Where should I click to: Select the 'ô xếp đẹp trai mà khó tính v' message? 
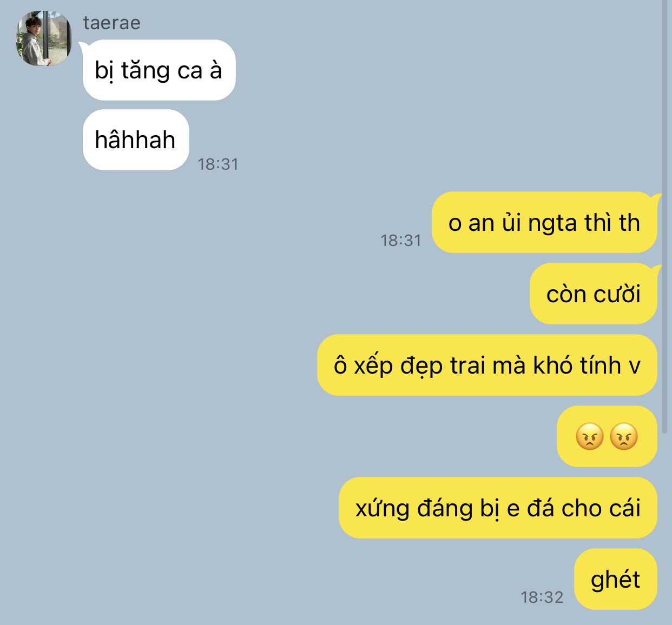487,365
